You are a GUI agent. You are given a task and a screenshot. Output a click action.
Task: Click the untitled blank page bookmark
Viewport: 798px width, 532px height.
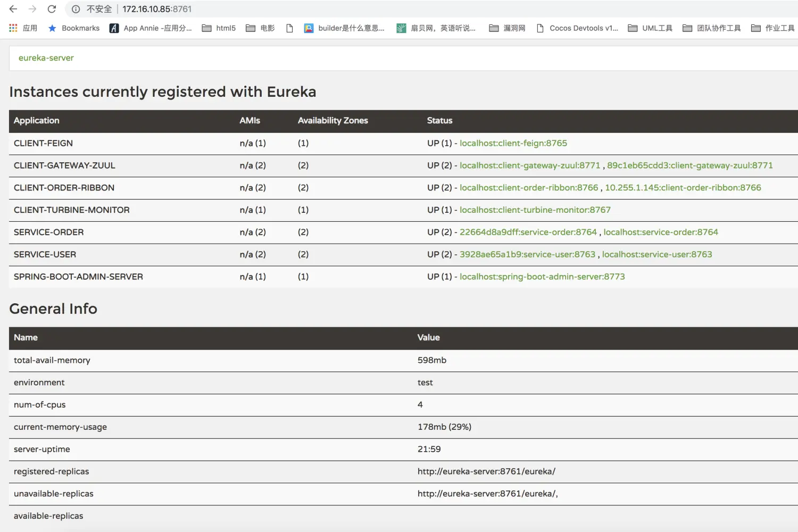[x=289, y=28]
